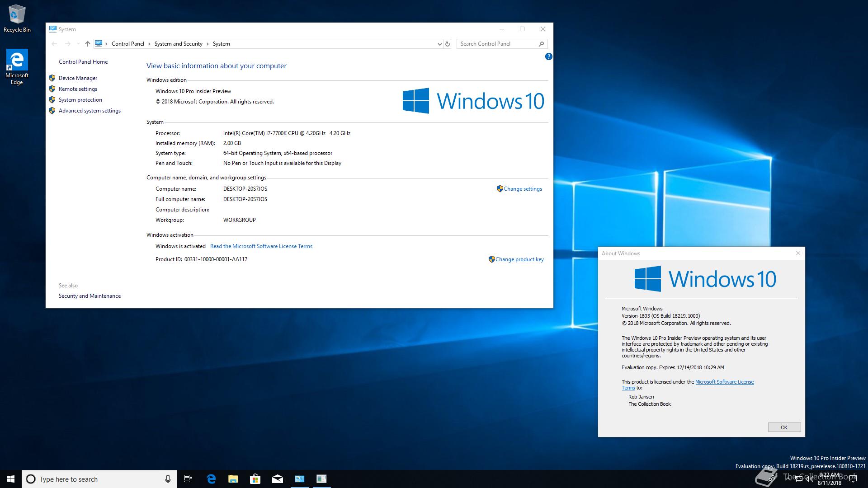Click the Cortana circle icon in search box
The height and width of the screenshot is (488, 868).
pyautogui.click(x=31, y=479)
